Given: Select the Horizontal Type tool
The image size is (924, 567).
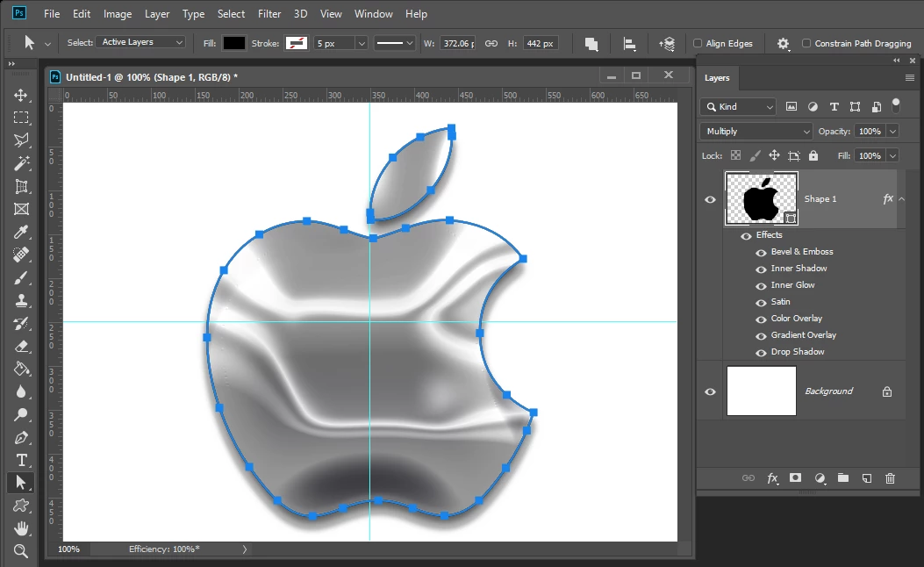Looking at the screenshot, I should click(x=21, y=460).
